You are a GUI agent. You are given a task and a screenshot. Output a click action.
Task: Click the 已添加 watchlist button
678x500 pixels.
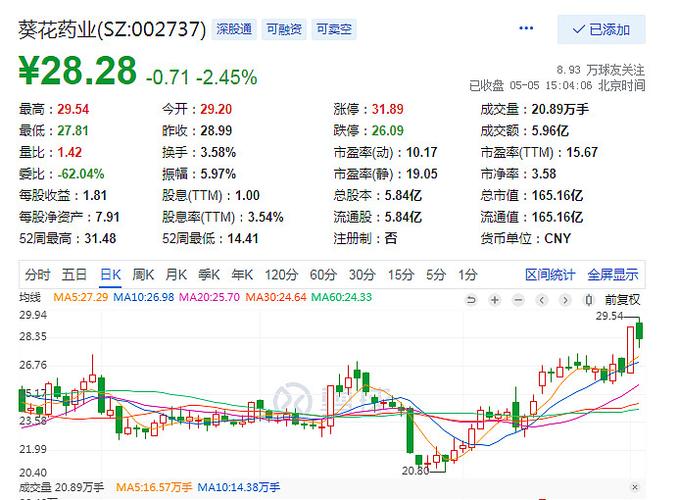click(x=602, y=30)
